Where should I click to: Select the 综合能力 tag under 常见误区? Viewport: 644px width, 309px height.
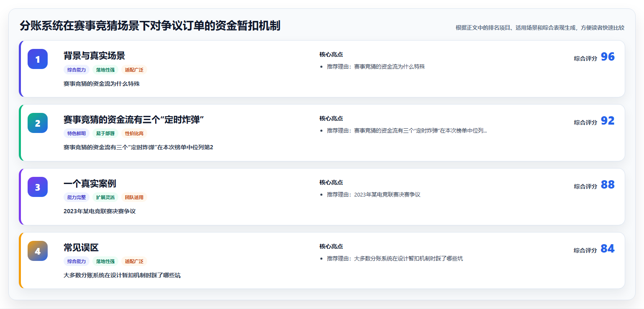click(x=77, y=261)
